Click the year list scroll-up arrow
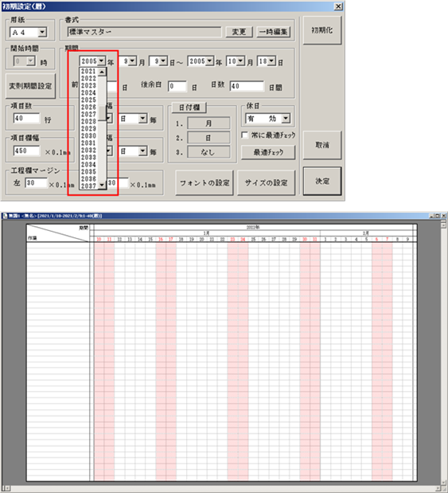The width and height of the screenshot is (448, 493). 102,72
